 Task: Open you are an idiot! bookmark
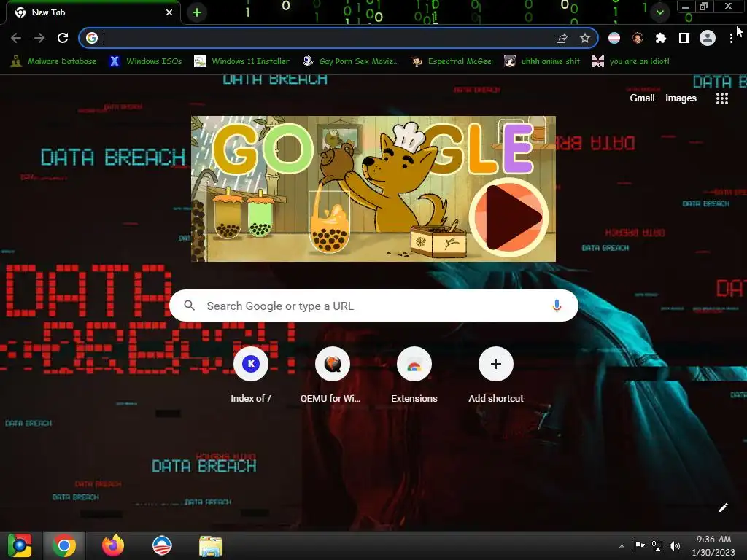[631, 61]
